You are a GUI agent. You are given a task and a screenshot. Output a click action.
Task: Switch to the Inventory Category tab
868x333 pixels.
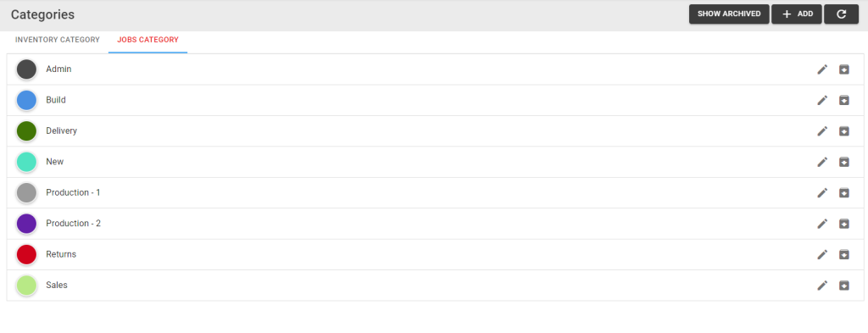coord(58,40)
